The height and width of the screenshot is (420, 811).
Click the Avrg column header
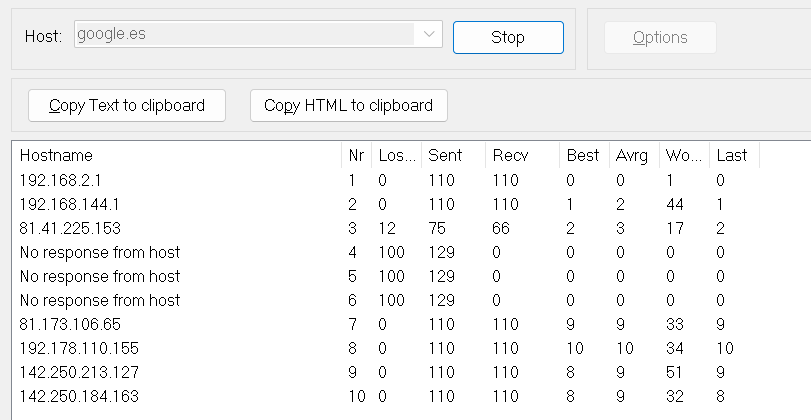(x=632, y=156)
